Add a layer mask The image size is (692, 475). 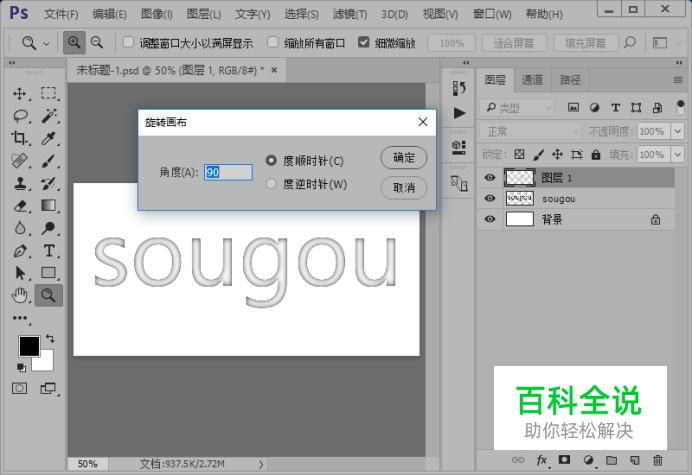point(564,460)
